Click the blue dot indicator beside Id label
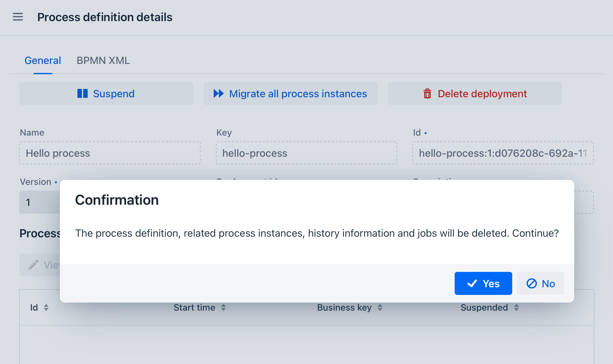 (x=426, y=132)
